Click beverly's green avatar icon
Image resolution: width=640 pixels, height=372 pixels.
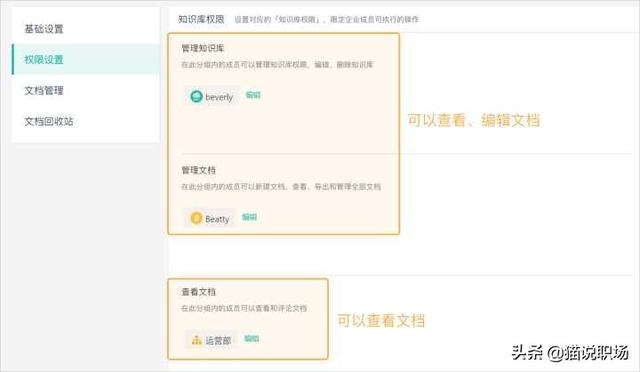point(196,96)
